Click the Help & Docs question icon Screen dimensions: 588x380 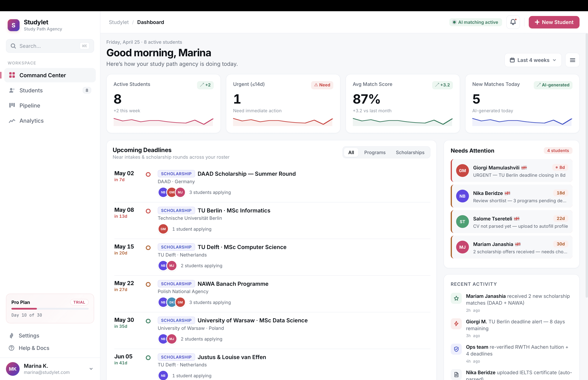(11, 348)
